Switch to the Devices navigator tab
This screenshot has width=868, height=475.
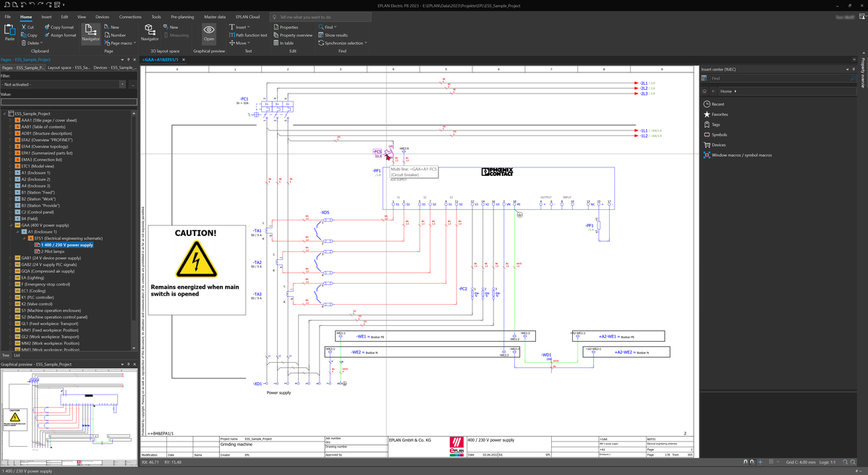[x=114, y=67]
